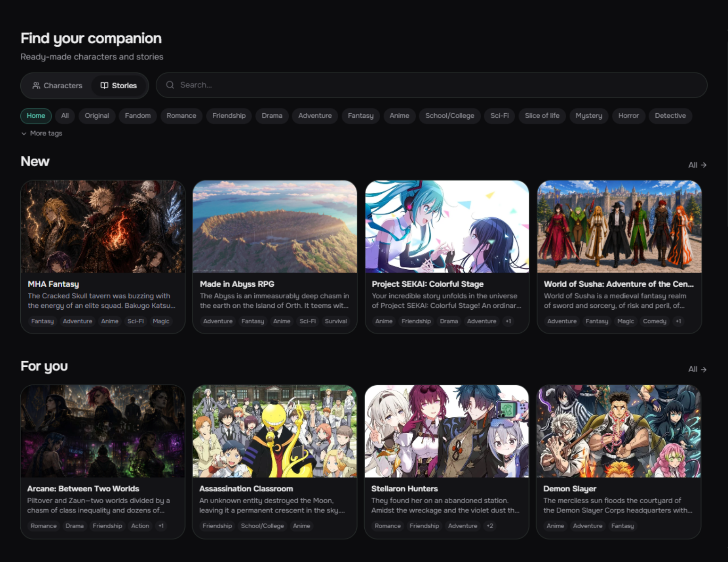Click the MHA Fantasy title
Image resolution: width=728 pixels, height=562 pixels.
[53, 284]
